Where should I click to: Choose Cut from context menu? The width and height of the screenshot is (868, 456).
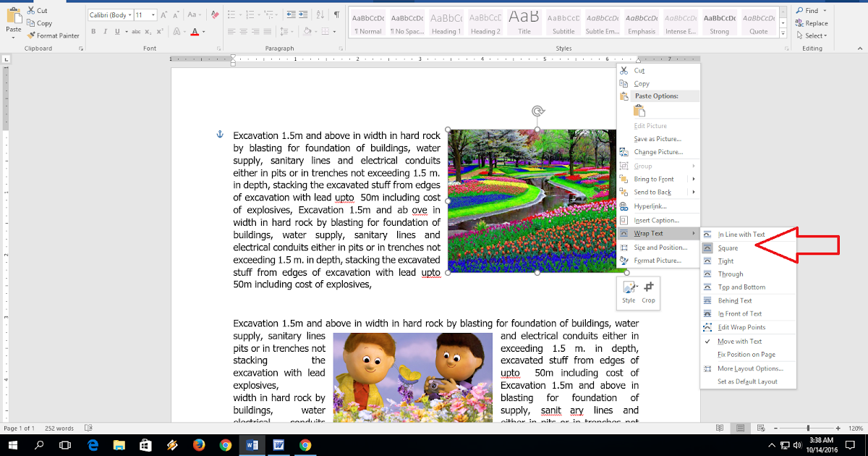658,71
